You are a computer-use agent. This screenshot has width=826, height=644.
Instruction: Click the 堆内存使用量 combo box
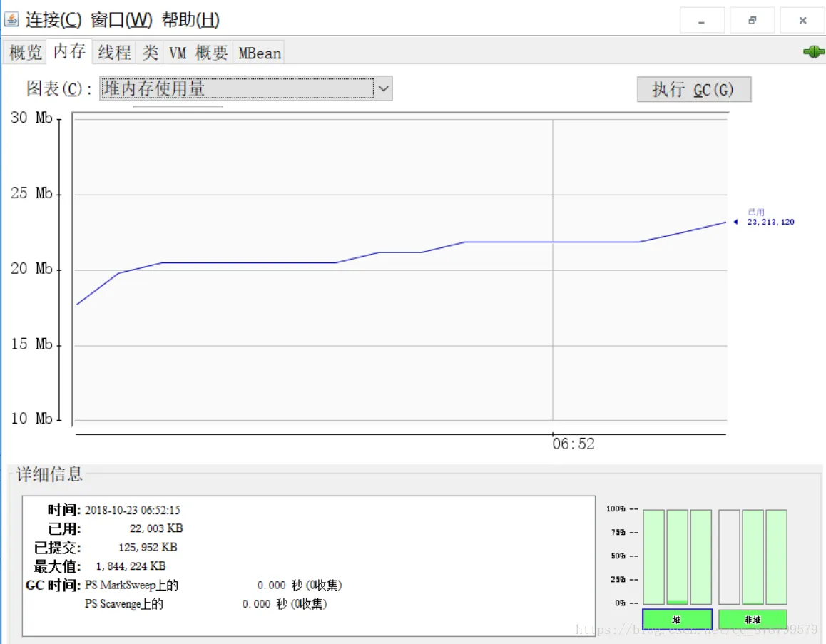point(245,88)
